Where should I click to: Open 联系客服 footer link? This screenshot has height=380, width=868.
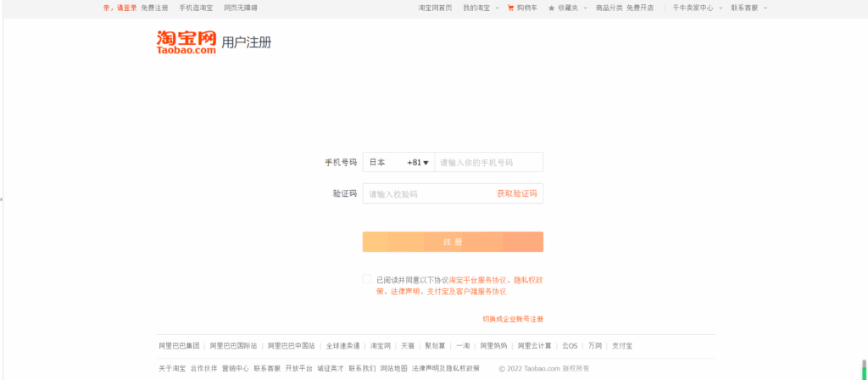pos(267,368)
